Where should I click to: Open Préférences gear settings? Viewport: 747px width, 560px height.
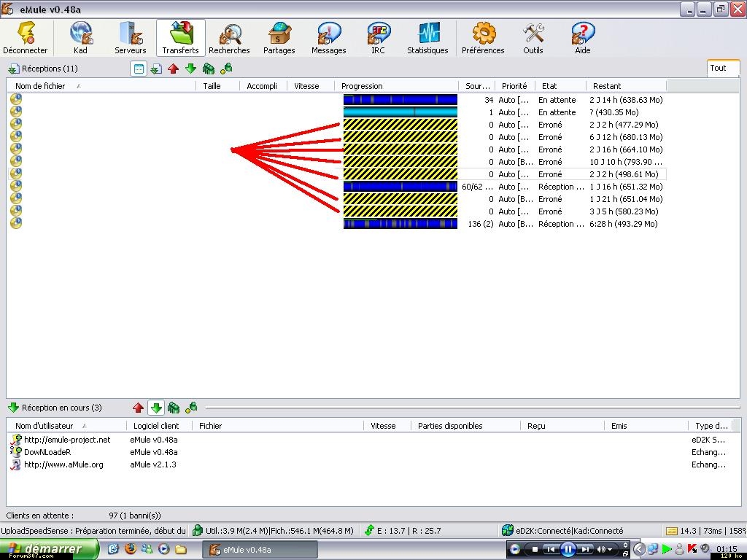483,38
